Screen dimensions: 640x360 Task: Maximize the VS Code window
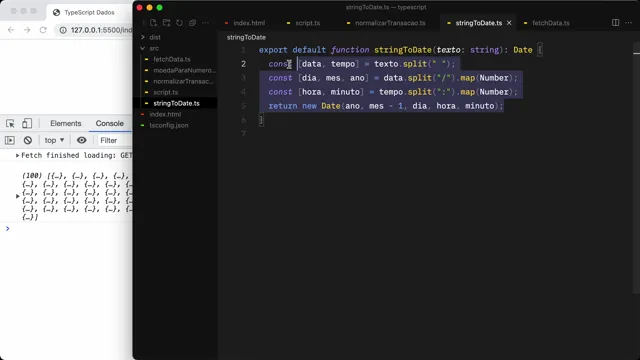[x=160, y=7]
